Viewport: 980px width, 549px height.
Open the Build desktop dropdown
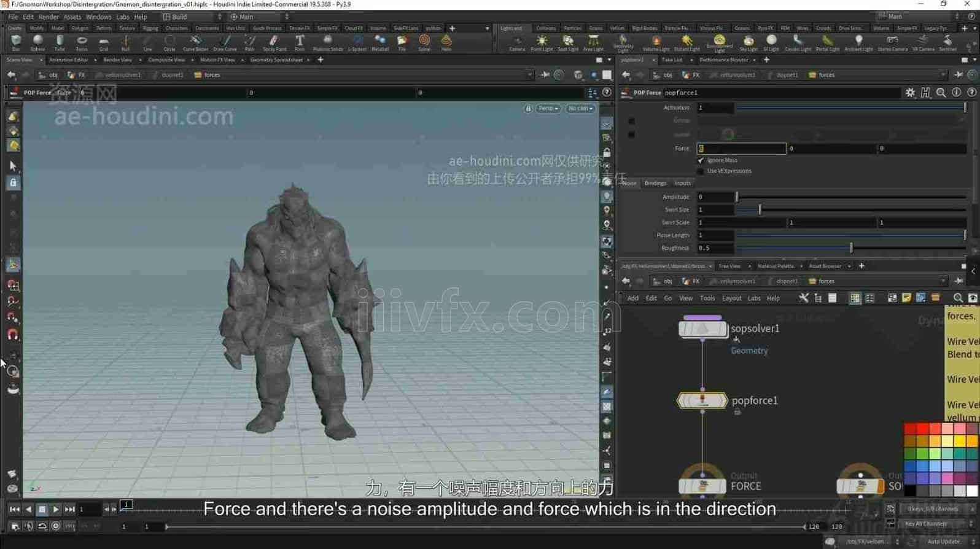coord(192,17)
